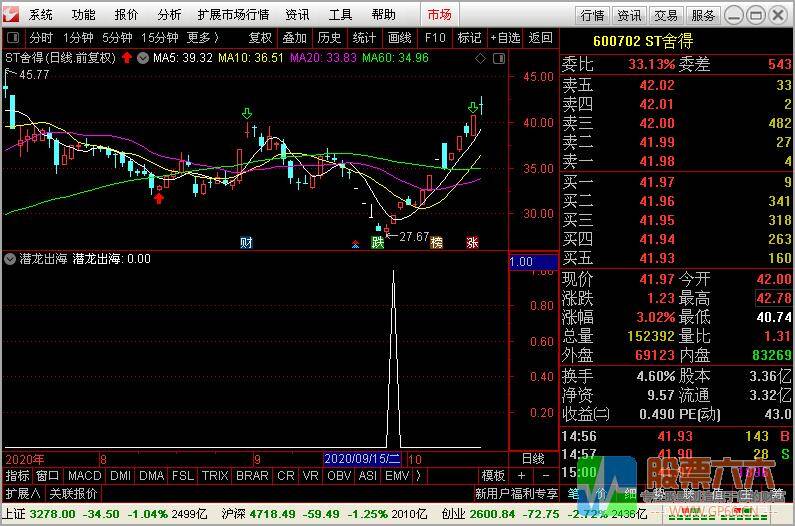Click the 叠加 toolbar button
Viewport: 795px width, 526px height.
coord(295,38)
